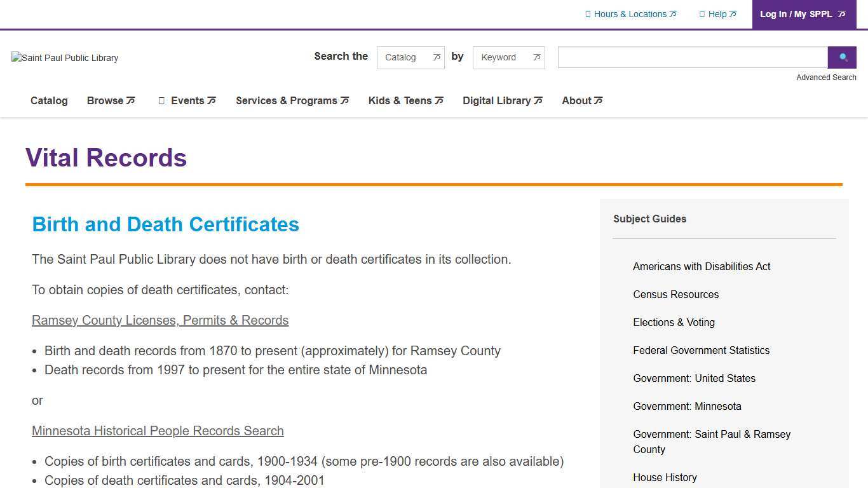The image size is (868, 488).
Task: Click the clock icon before Hours & Locations
Action: [x=588, y=13]
